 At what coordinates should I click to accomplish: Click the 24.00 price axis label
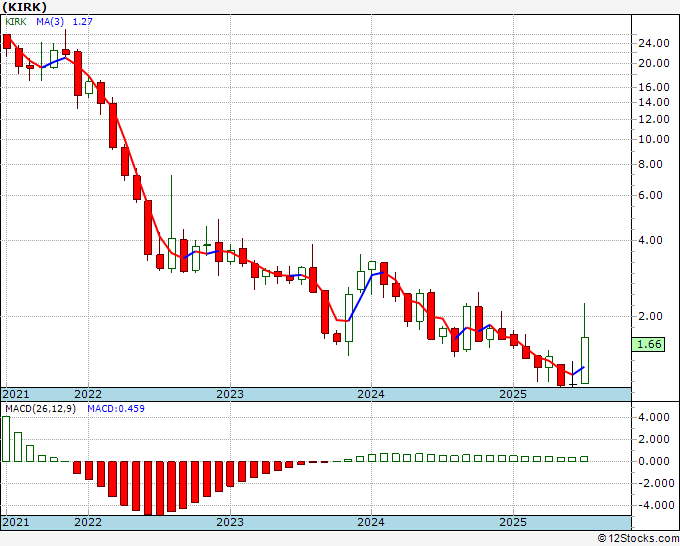pyautogui.click(x=654, y=43)
